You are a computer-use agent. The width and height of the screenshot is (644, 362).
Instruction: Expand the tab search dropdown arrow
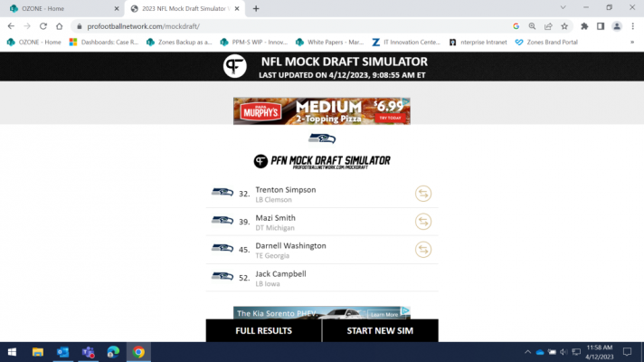point(563,7)
